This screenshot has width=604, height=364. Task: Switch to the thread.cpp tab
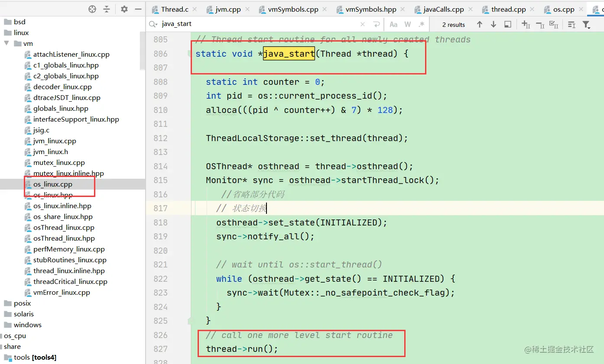pos(509,9)
